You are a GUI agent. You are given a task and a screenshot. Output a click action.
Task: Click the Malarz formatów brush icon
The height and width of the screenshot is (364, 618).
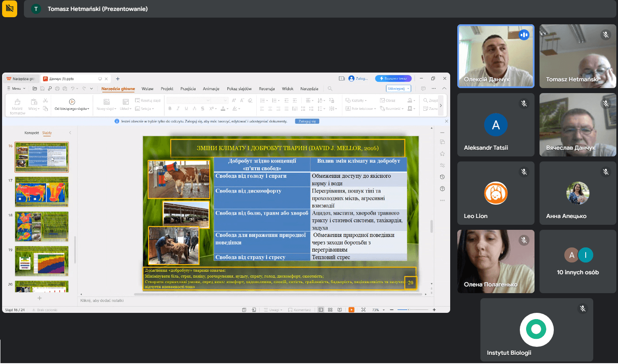(x=17, y=102)
